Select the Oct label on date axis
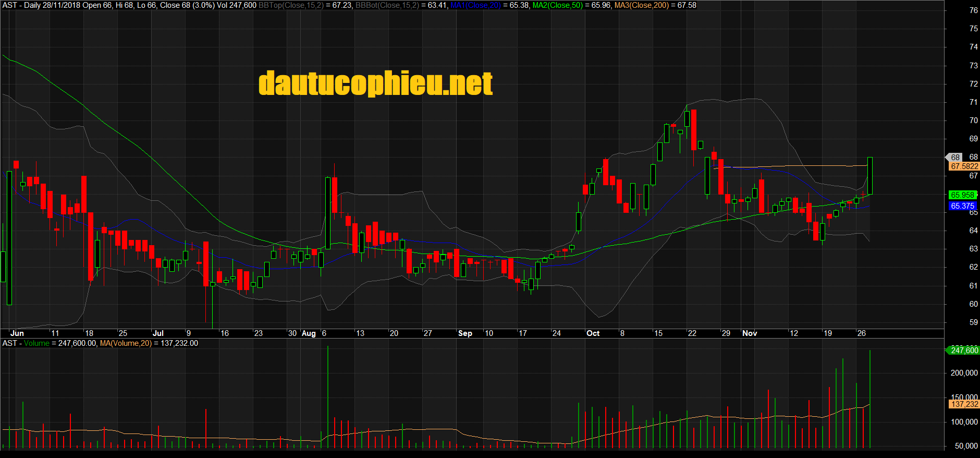 (x=593, y=333)
